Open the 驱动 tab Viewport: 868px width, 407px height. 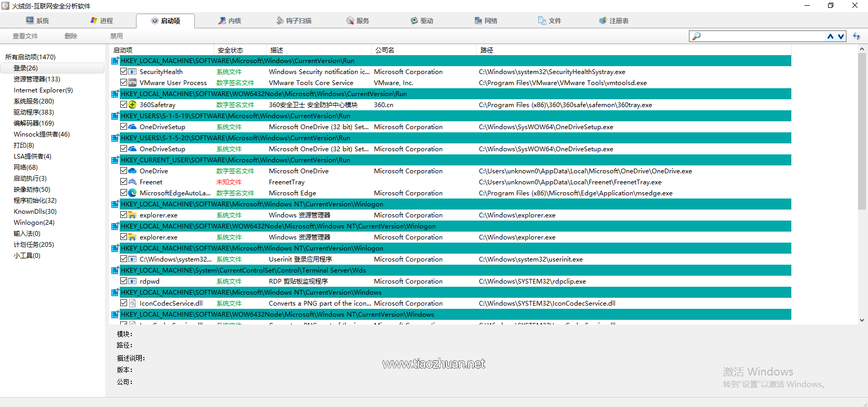click(422, 21)
